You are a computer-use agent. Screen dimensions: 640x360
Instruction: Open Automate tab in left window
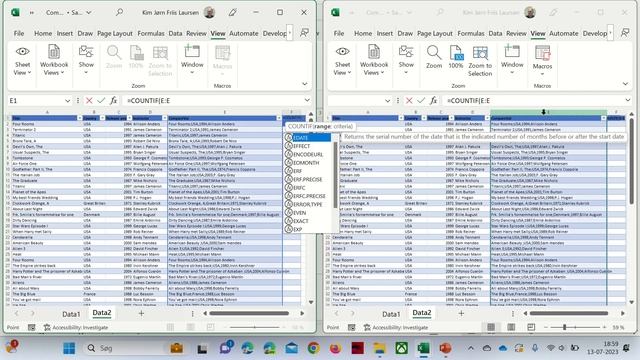tap(244, 33)
